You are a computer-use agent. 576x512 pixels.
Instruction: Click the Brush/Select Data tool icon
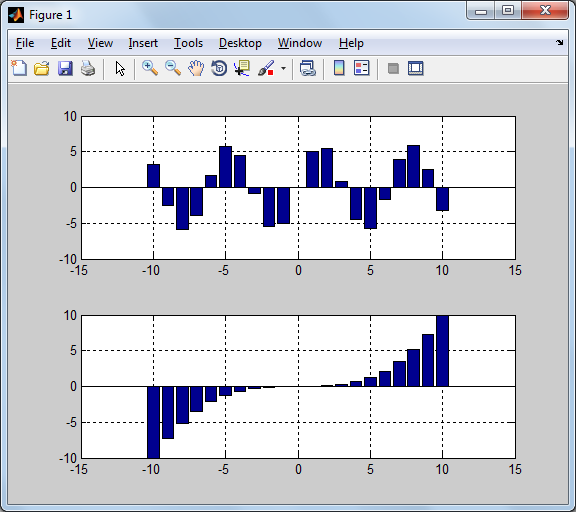(x=266, y=68)
